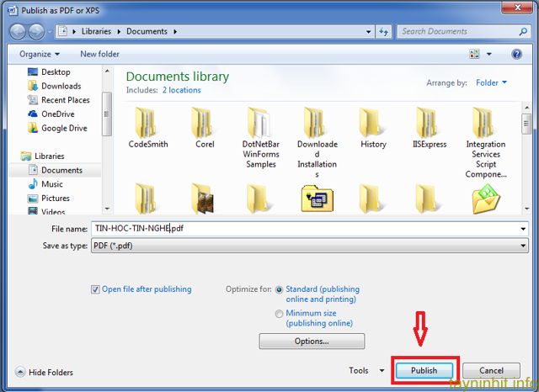Open the Options button
539x392 pixels.
pyautogui.click(x=312, y=342)
